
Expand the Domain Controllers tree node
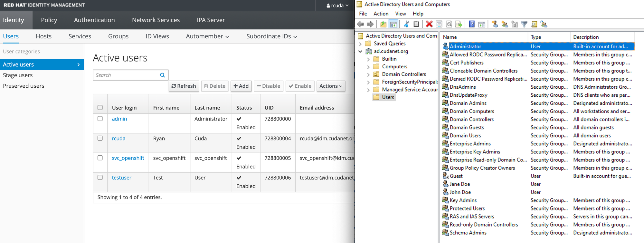(368, 74)
